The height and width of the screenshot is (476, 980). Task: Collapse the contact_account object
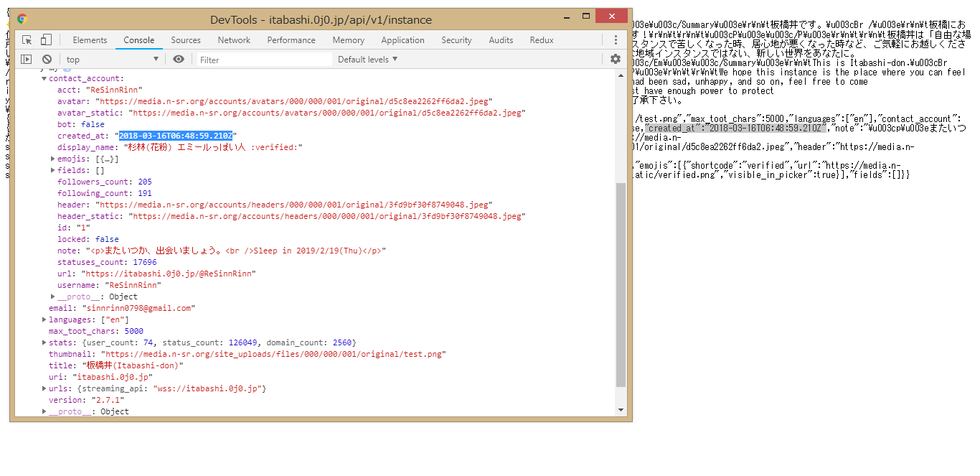pyautogui.click(x=44, y=79)
